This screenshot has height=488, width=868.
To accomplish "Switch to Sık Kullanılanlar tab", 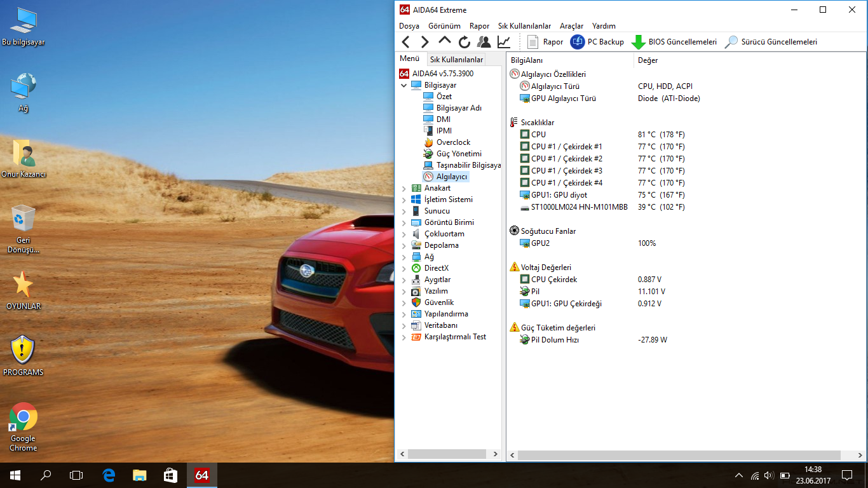I will pyautogui.click(x=456, y=60).
